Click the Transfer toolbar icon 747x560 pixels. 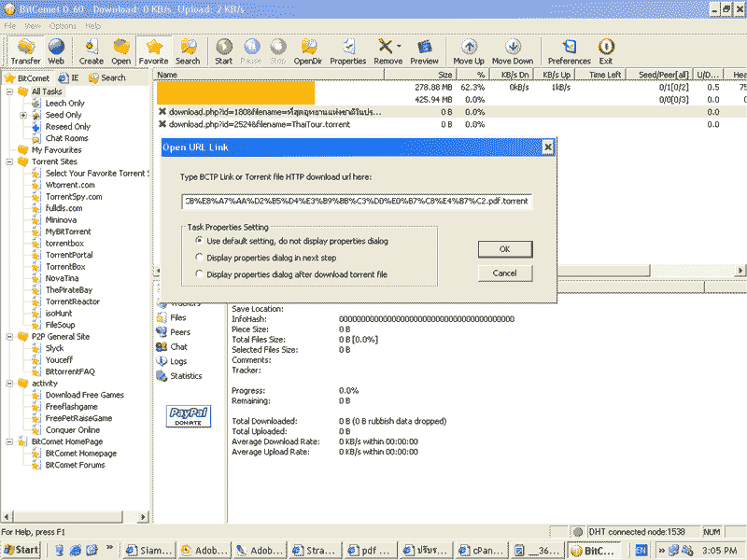(25, 50)
